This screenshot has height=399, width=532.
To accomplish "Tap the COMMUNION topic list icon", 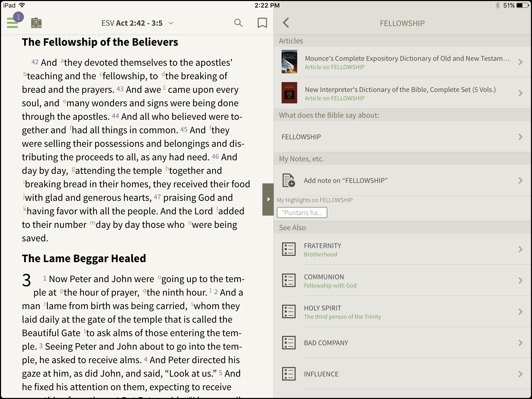I will [289, 280].
